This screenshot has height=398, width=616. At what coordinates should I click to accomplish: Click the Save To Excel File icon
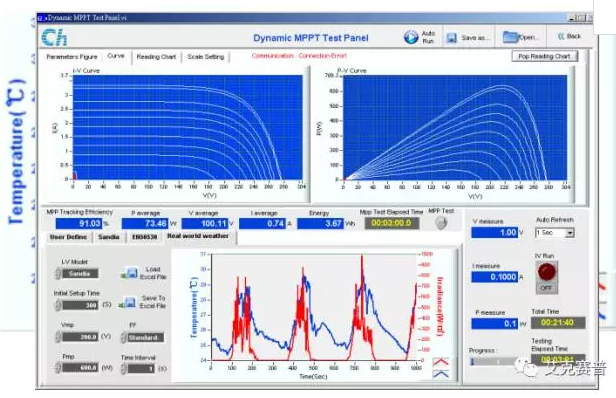129,302
